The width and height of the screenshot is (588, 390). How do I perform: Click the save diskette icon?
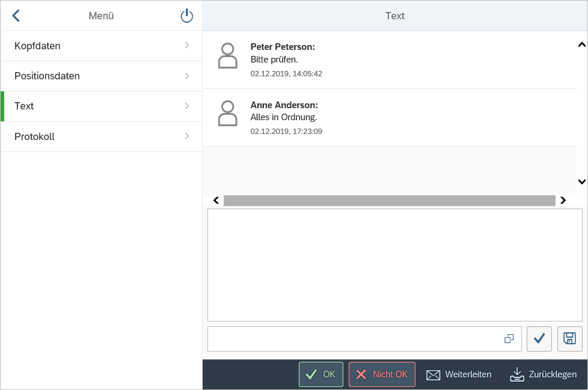569,339
